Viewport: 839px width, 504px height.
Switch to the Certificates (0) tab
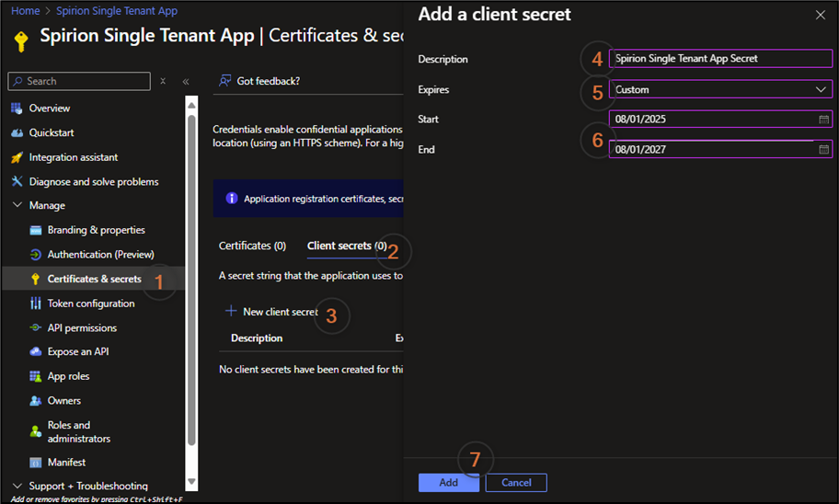tap(252, 246)
